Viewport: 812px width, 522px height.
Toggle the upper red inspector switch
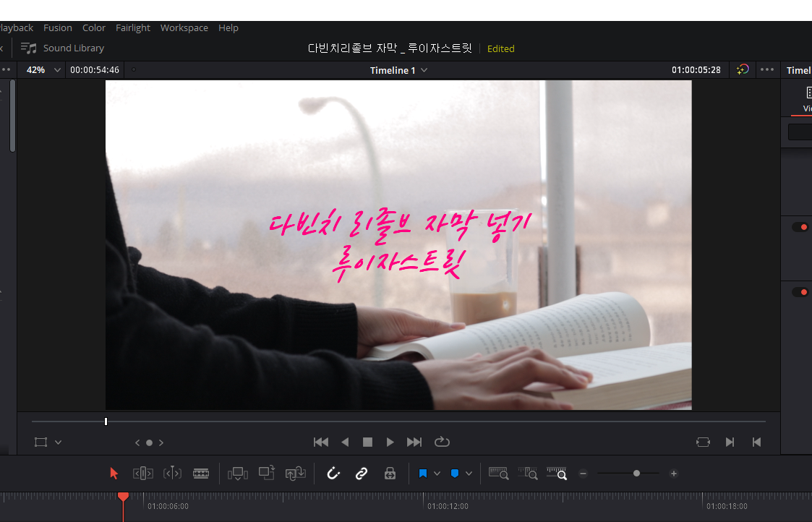tap(800, 227)
